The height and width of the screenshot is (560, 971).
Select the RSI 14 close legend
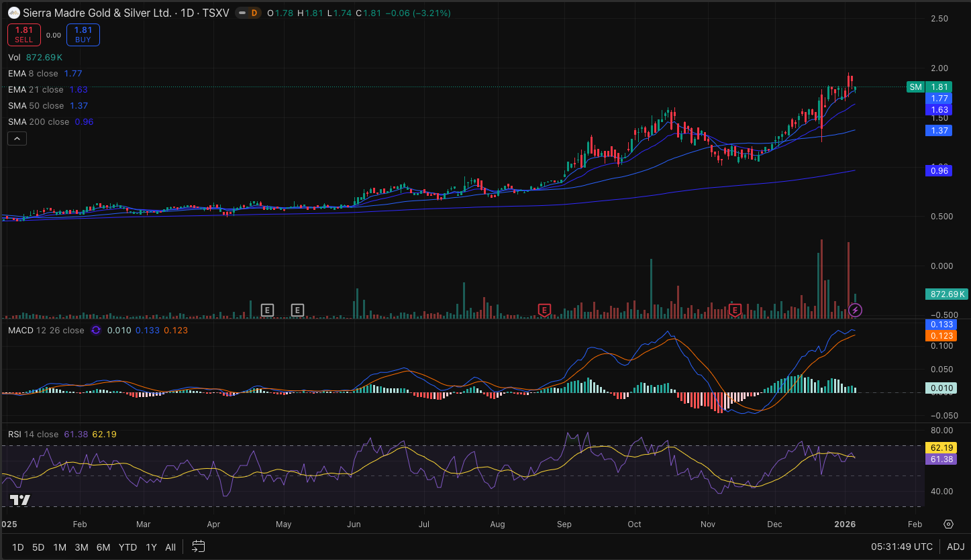(x=33, y=434)
